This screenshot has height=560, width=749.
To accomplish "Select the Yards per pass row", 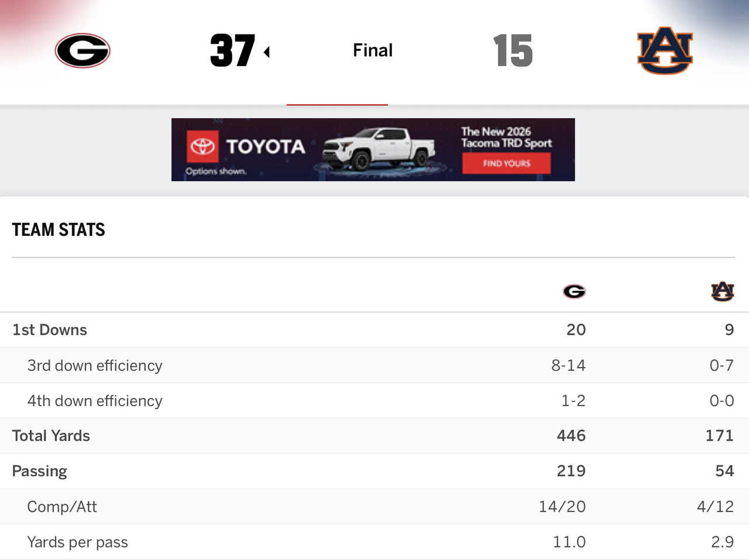I will 374,542.
